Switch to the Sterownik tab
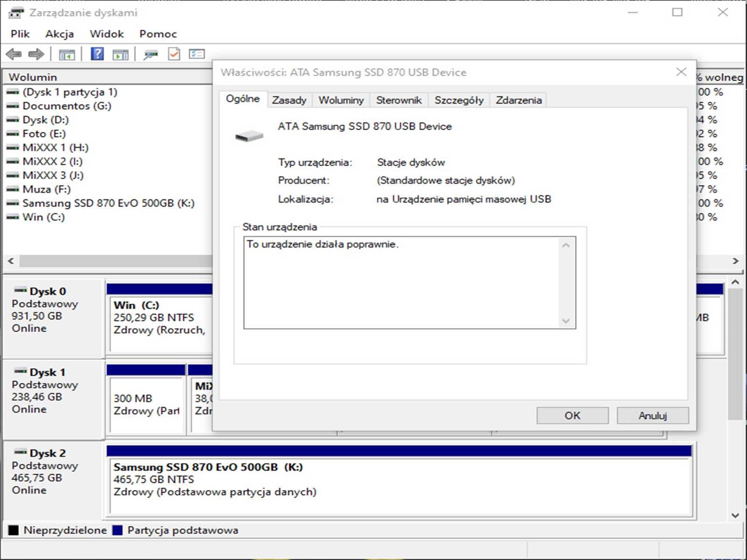 [x=399, y=100]
